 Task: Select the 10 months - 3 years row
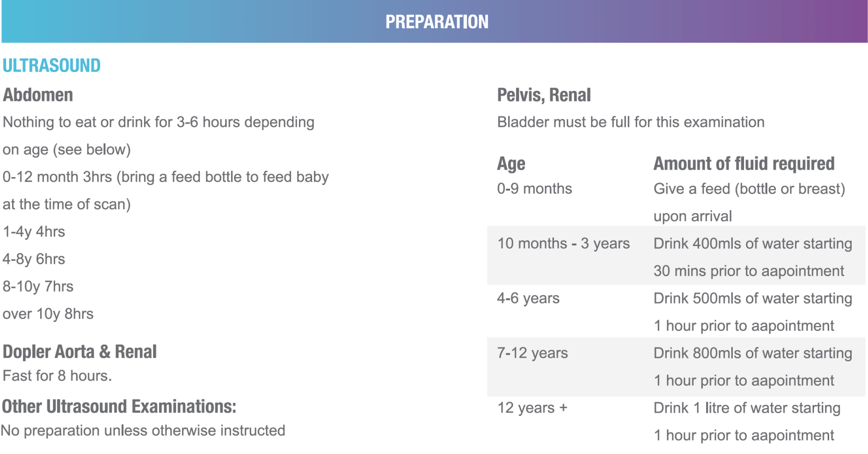[676, 256]
